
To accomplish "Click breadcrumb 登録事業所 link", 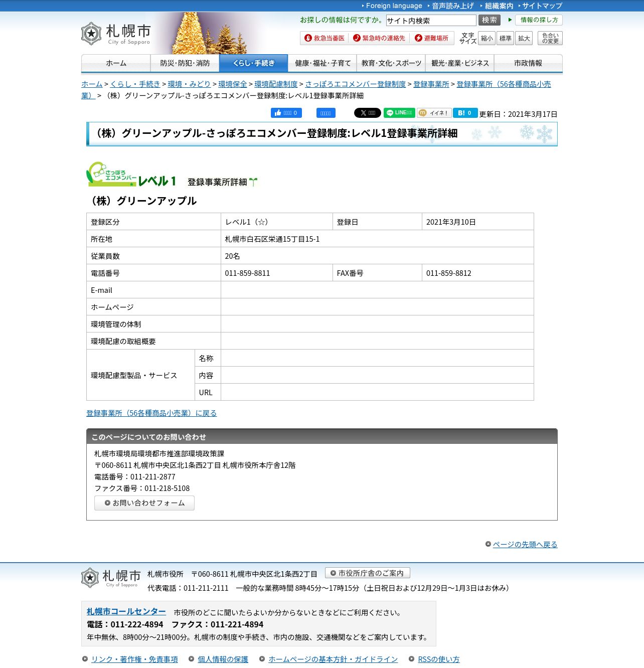I will pyautogui.click(x=431, y=84).
